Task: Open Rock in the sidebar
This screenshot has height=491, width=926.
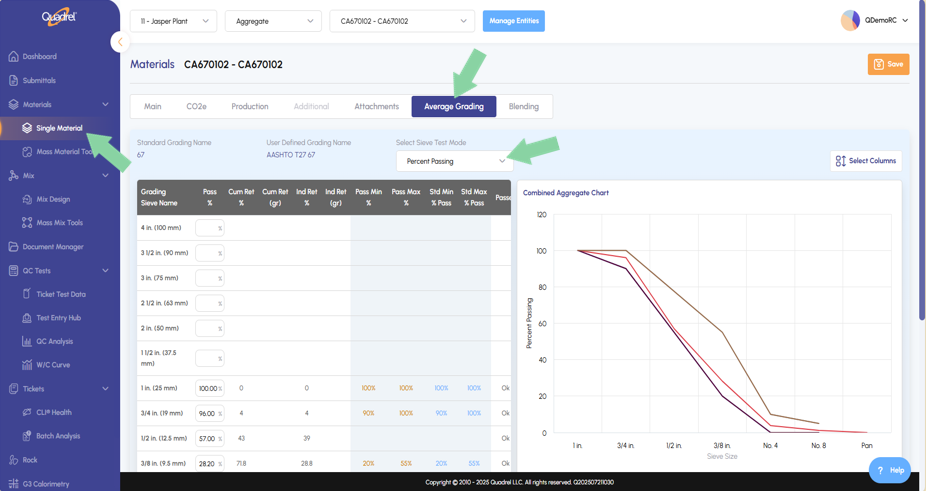Action: tap(30, 460)
